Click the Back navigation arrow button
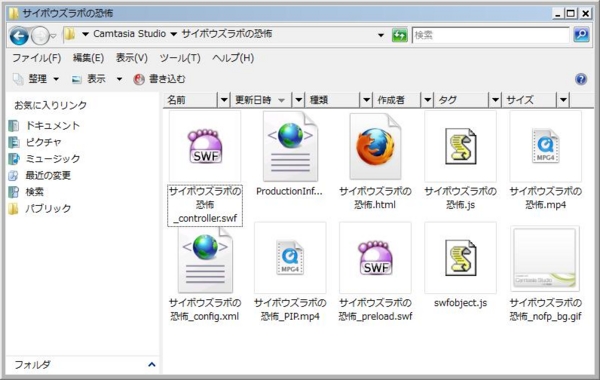This screenshot has width=600, height=380. pos(19,36)
